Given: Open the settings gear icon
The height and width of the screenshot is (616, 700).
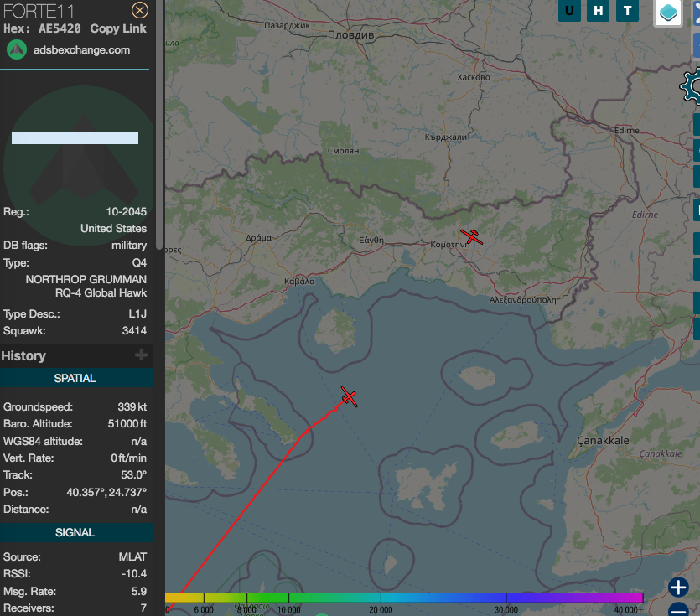Looking at the screenshot, I should point(691,86).
